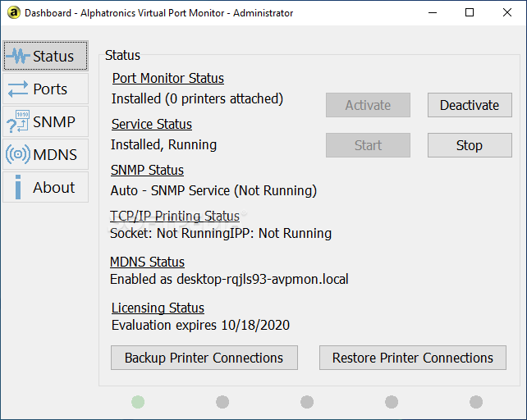Click the greyed-out Start button
The height and width of the screenshot is (420, 527).
click(x=368, y=145)
